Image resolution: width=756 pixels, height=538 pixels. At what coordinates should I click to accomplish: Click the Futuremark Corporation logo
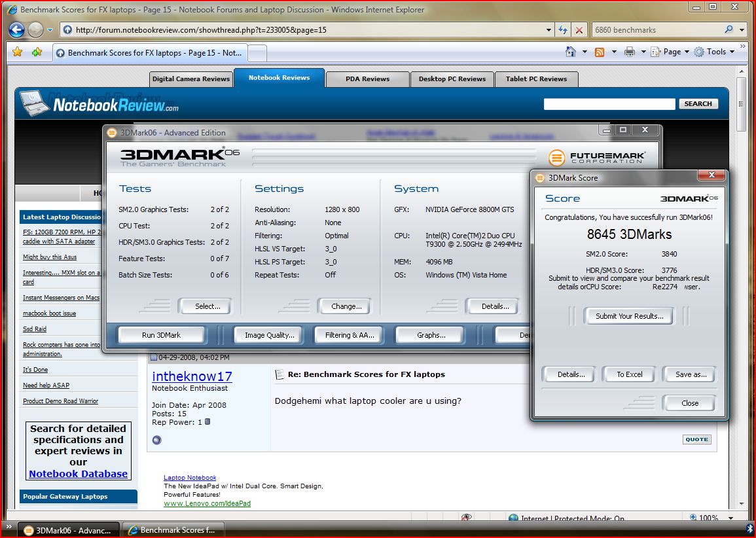coord(597,157)
